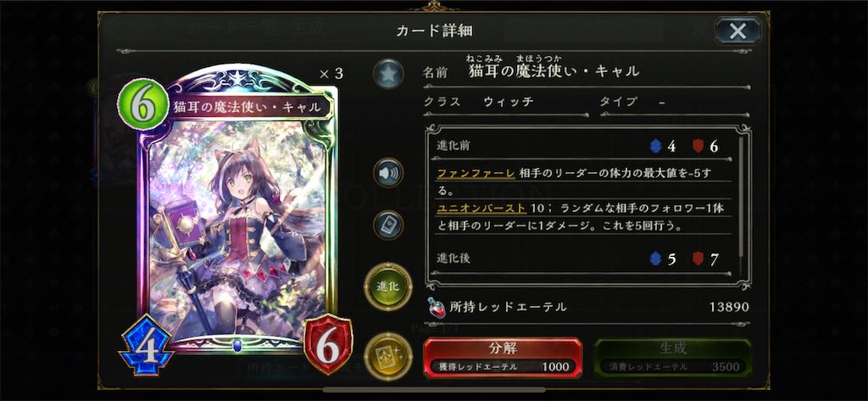This screenshot has width=868, height=401.
Task: Click the 進化後 evolved stats section
Action: (583, 259)
